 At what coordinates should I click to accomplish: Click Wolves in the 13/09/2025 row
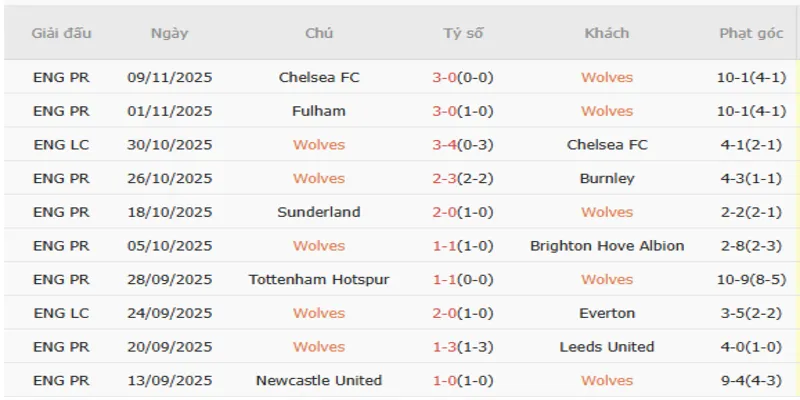(x=607, y=381)
